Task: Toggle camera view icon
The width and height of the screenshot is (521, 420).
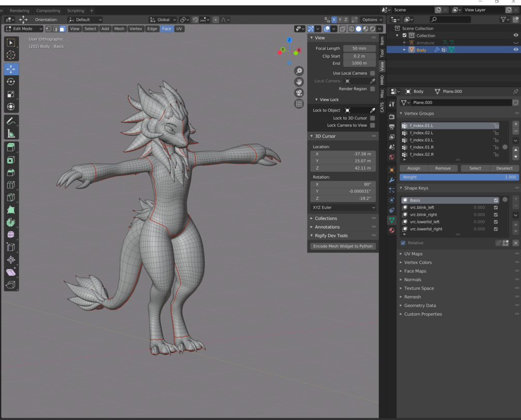Action: [x=299, y=93]
